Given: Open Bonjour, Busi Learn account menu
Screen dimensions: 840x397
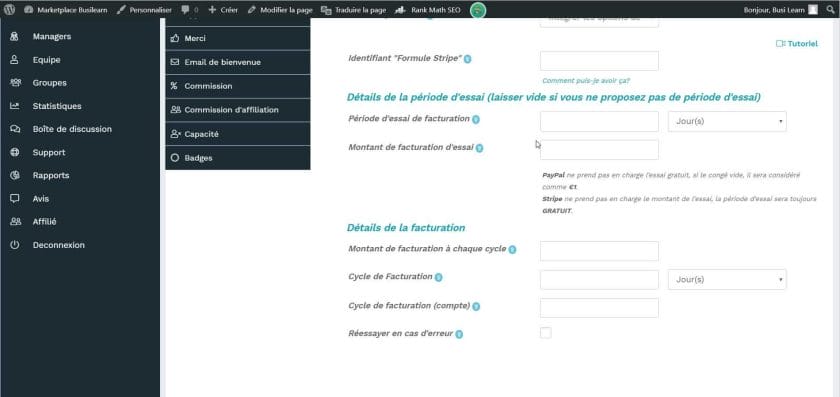Looking at the screenshot, I should point(781,10).
